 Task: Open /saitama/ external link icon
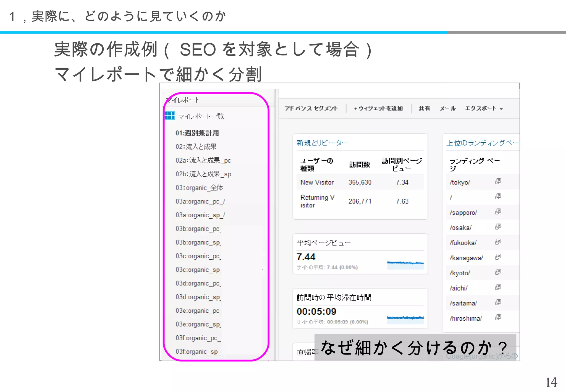(498, 302)
